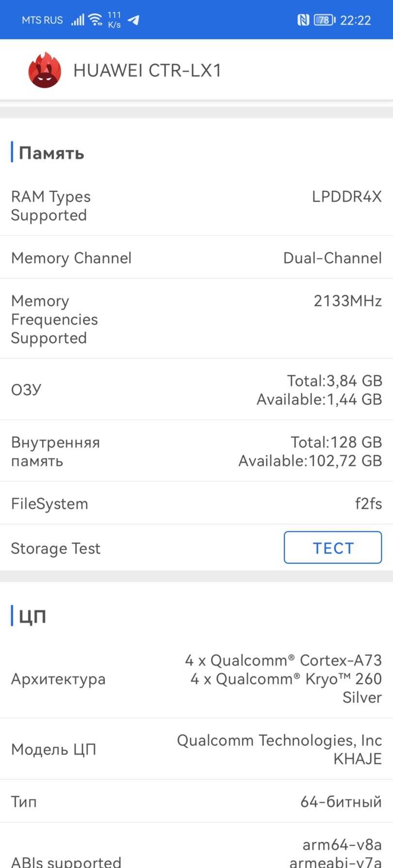Tap the cellular signal bars icon
The image size is (393, 868).
pyautogui.click(x=78, y=20)
